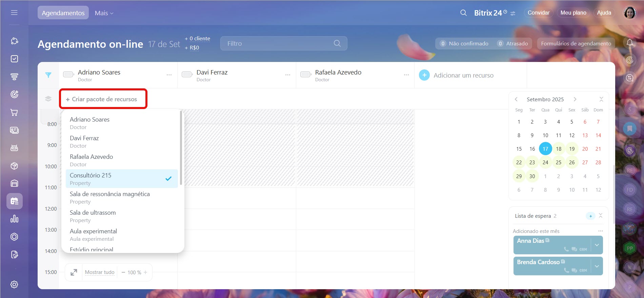This screenshot has width=644, height=298.
Task: Open the online store cart icon in sidebar
Action: point(14,112)
